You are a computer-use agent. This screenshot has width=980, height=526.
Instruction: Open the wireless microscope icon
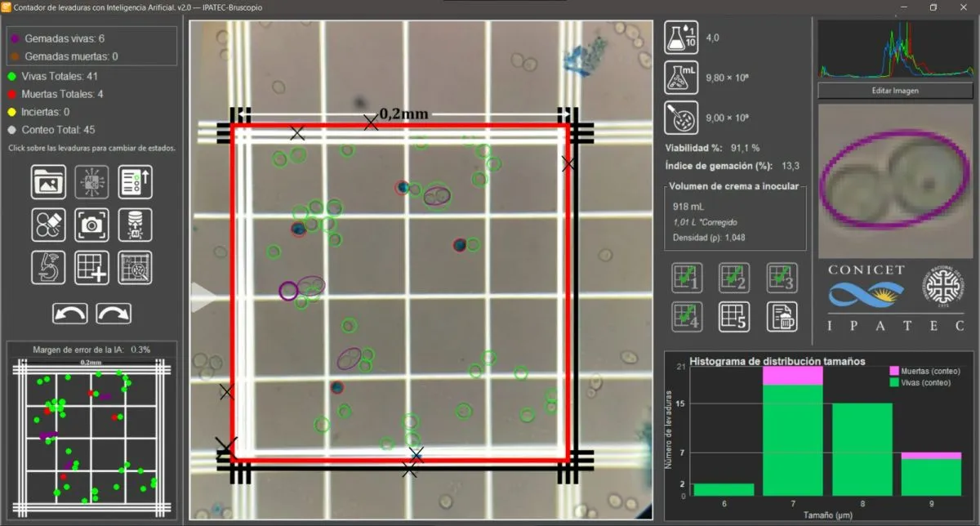click(49, 268)
